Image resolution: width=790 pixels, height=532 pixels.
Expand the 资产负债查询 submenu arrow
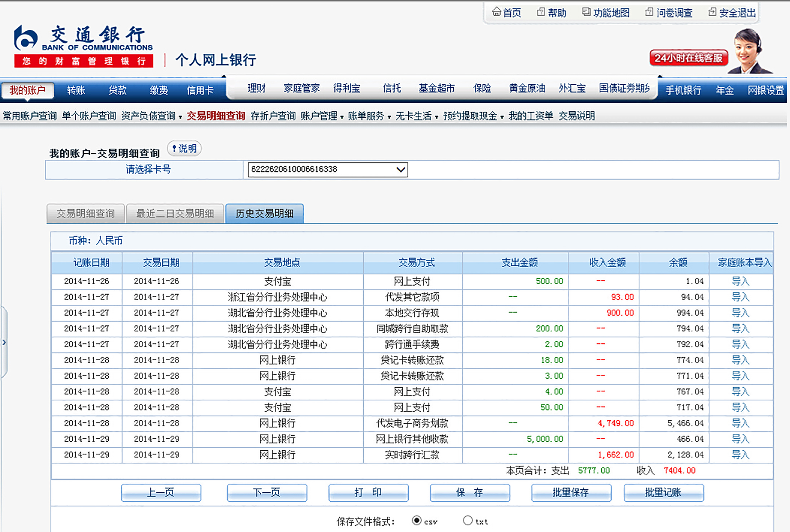[180, 117]
